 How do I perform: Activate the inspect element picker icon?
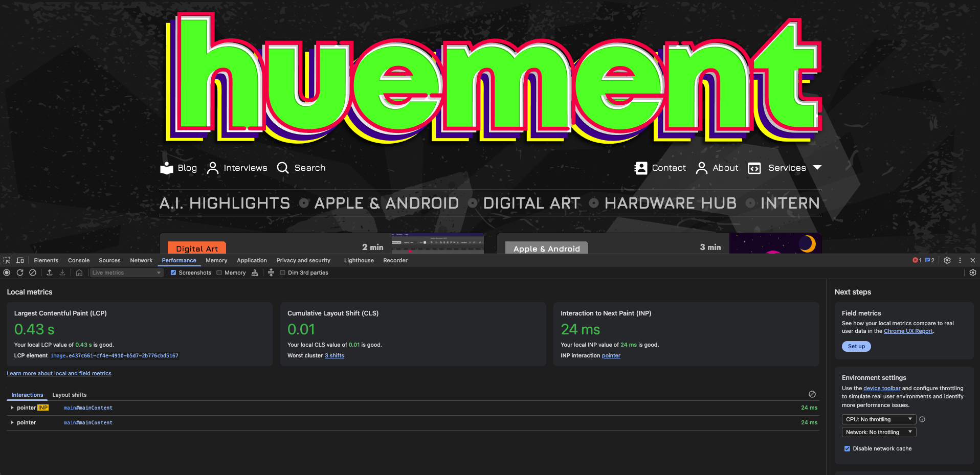7,260
